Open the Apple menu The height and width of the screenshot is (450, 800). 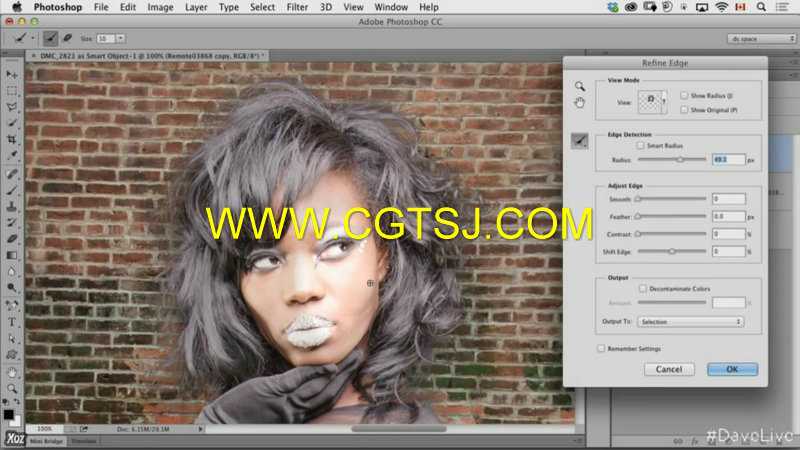point(17,7)
